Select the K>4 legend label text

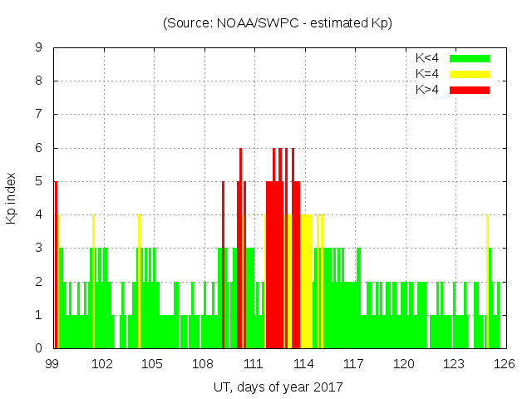(x=427, y=89)
